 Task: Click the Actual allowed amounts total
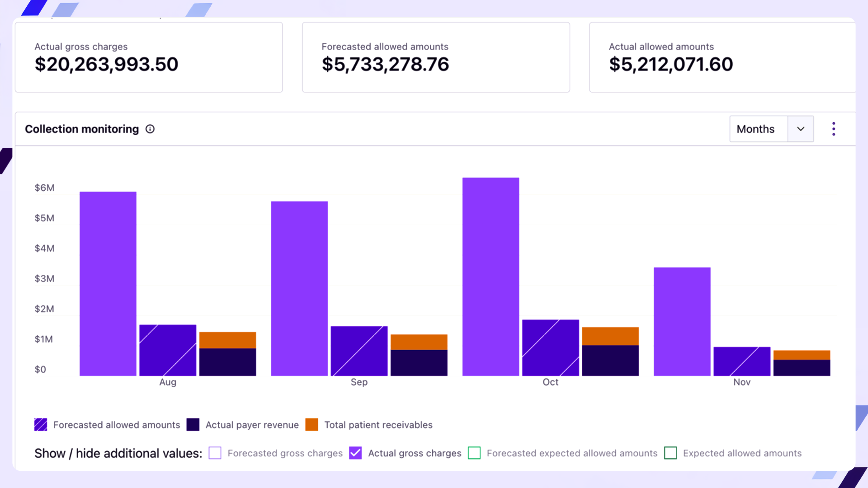(671, 64)
